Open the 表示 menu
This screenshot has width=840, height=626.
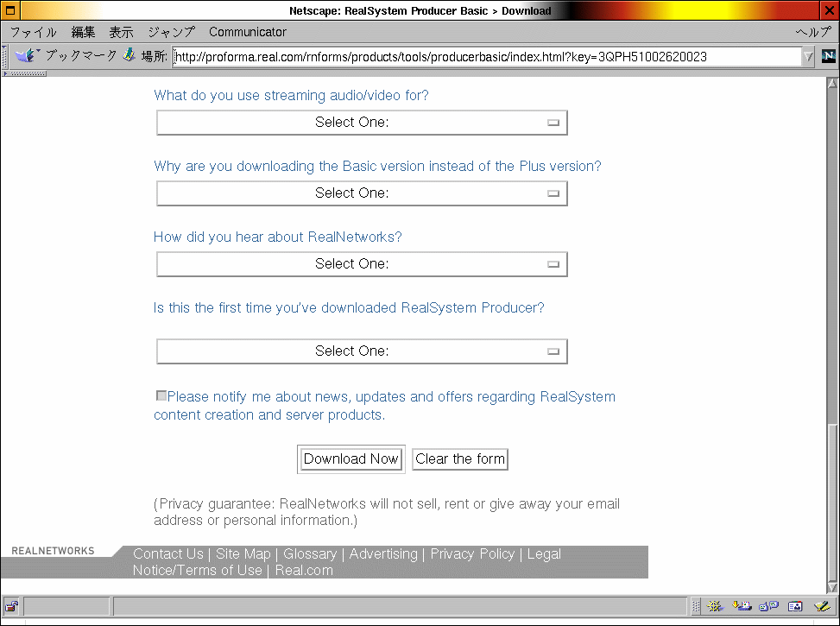[121, 32]
